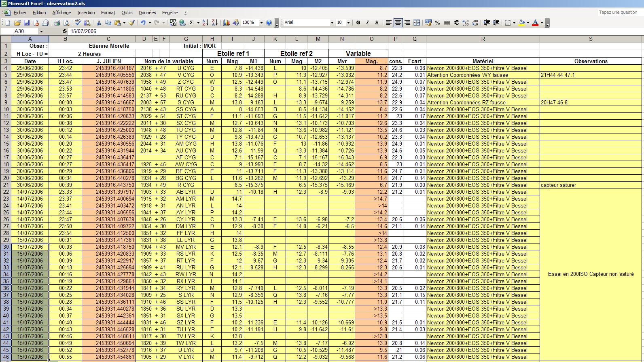The image size is (644, 362).
Task: Click the Permission icon in toolbar
Action: pyautogui.click(x=36, y=23)
